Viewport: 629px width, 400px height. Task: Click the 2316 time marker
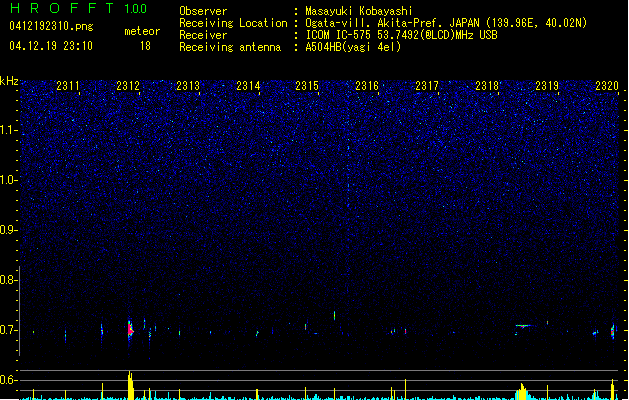click(367, 86)
